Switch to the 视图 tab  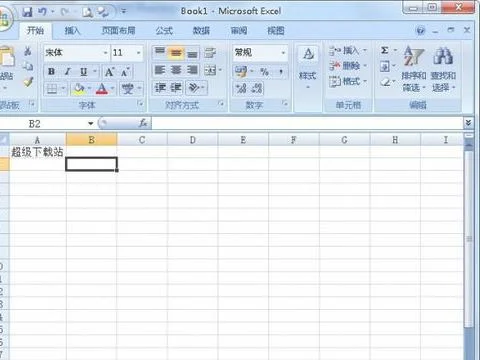tap(276, 31)
